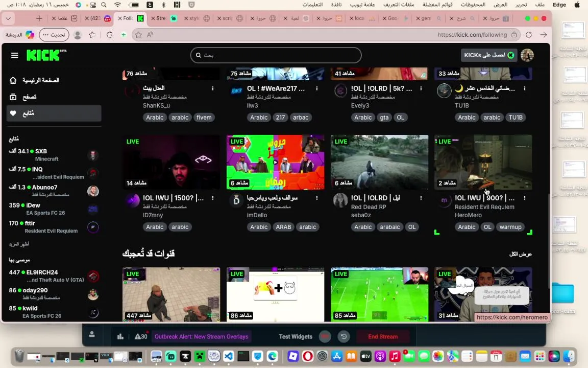Click End Stream button in streaming window
Viewport: 588px width, 368px height.
pyautogui.click(x=383, y=336)
